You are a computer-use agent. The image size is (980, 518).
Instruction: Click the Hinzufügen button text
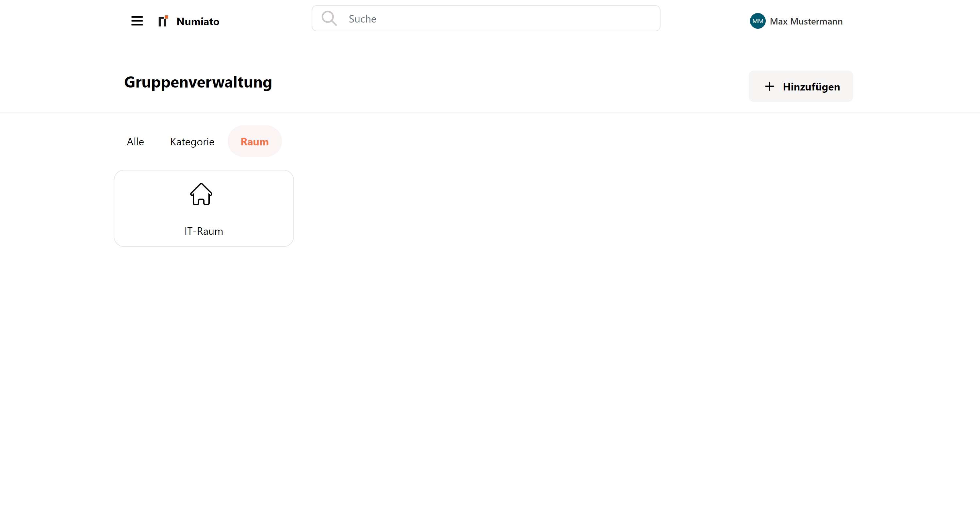pyautogui.click(x=811, y=87)
